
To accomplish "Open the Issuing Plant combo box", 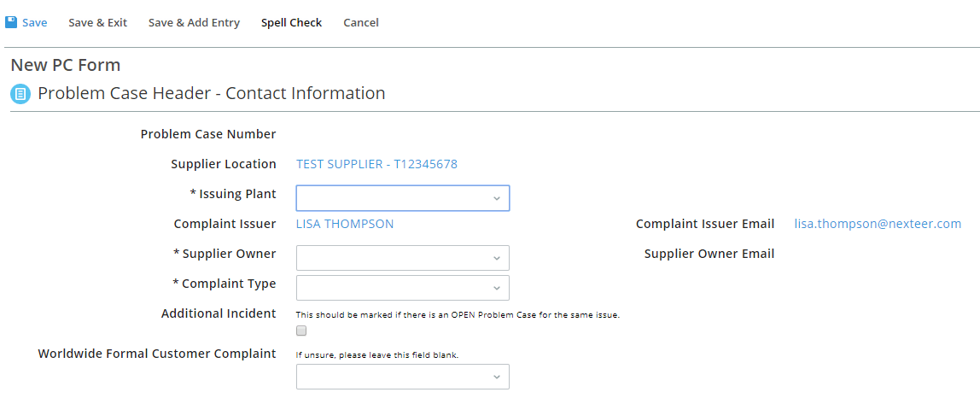I will 403,198.
